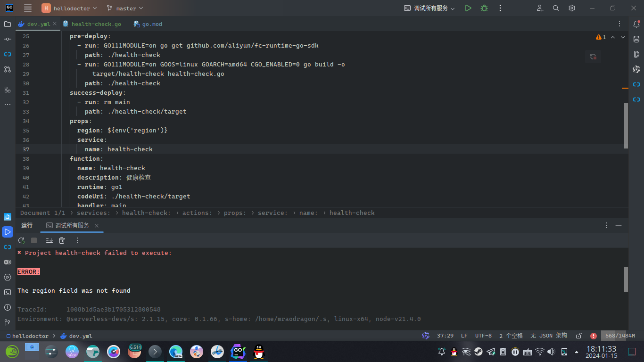Open the Run tool window sidebar icon
The width and height of the screenshot is (644, 362).
(8, 232)
